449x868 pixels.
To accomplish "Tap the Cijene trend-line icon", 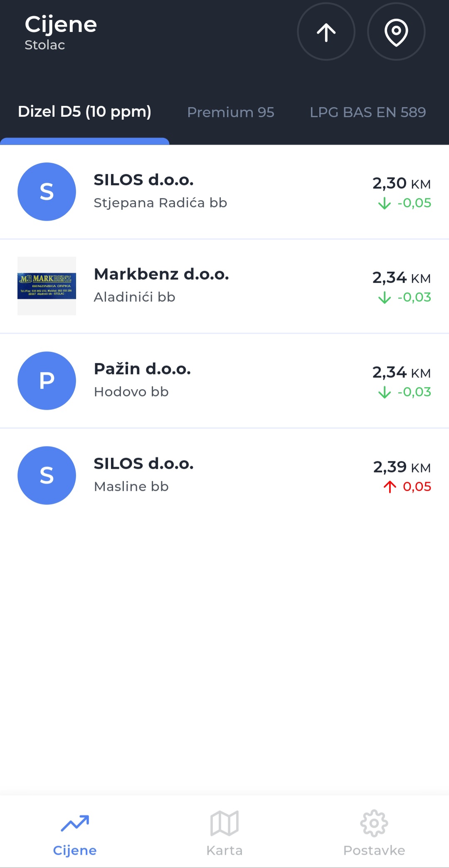I will (75, 823).
